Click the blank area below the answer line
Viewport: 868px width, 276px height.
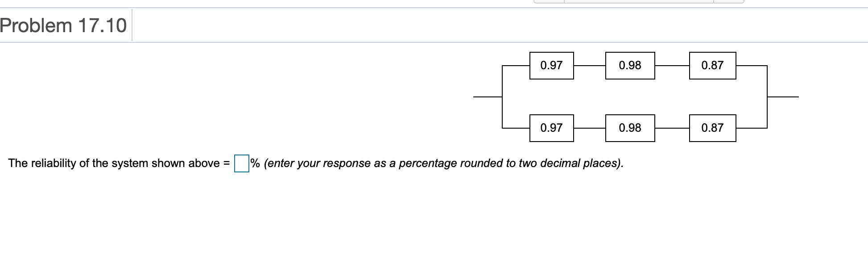(312, 223)
